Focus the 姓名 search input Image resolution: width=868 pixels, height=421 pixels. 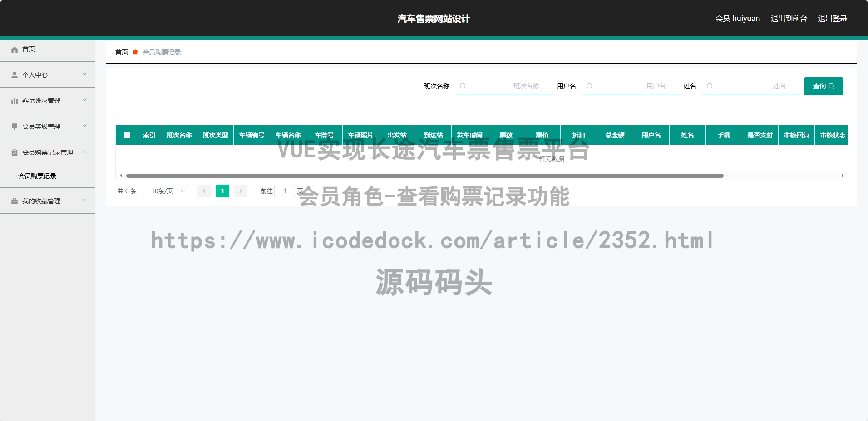[750, 86]
